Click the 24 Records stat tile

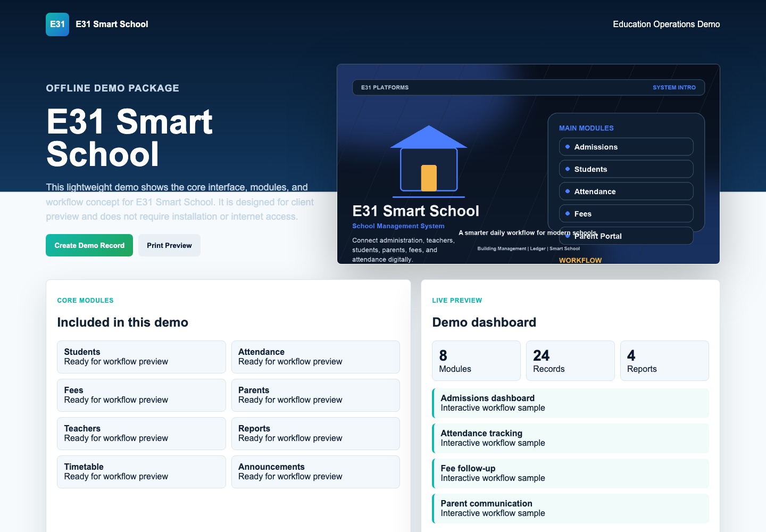tap(570, 361)
